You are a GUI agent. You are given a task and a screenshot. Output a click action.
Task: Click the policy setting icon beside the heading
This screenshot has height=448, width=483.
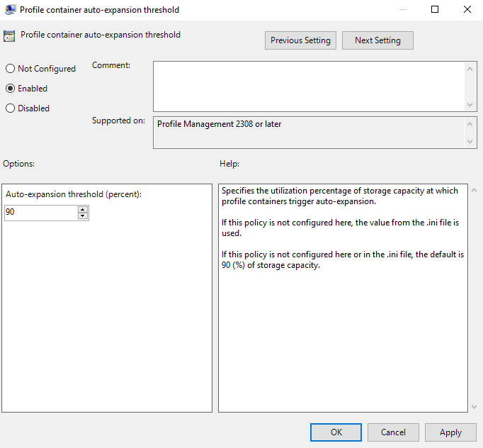coord(10,36)
